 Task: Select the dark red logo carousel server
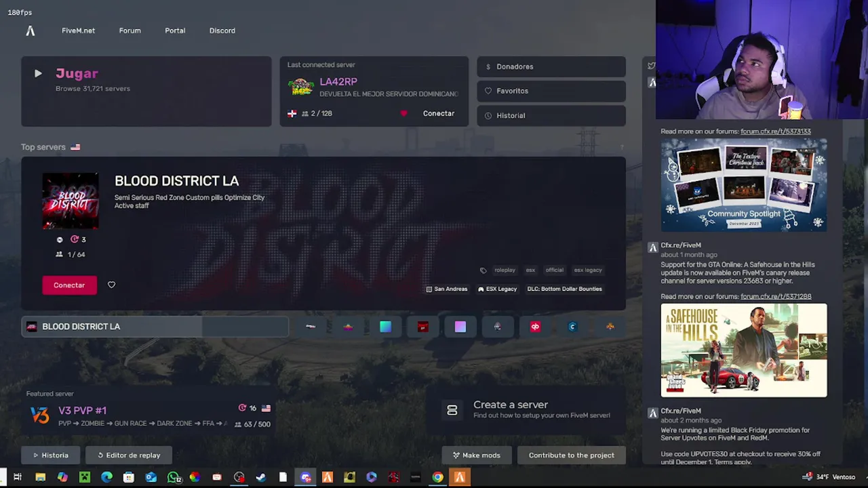(x=422, y=327)
